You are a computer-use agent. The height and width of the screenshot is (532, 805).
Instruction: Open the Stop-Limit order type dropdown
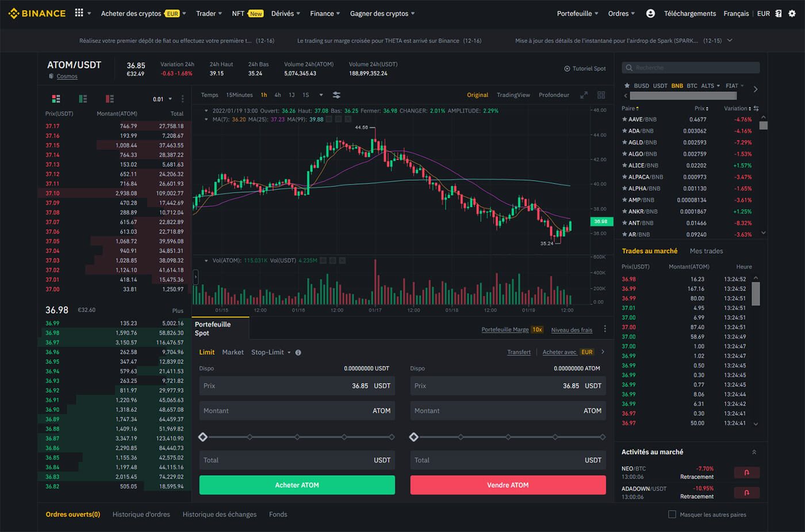click(x=271, y=352)
